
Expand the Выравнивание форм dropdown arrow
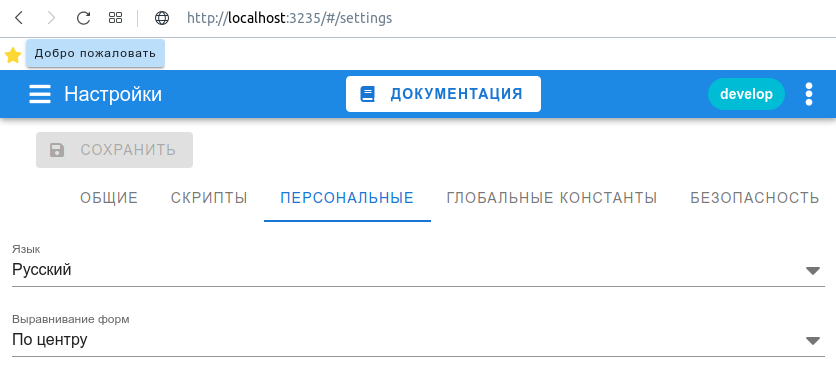pos(813,341)
